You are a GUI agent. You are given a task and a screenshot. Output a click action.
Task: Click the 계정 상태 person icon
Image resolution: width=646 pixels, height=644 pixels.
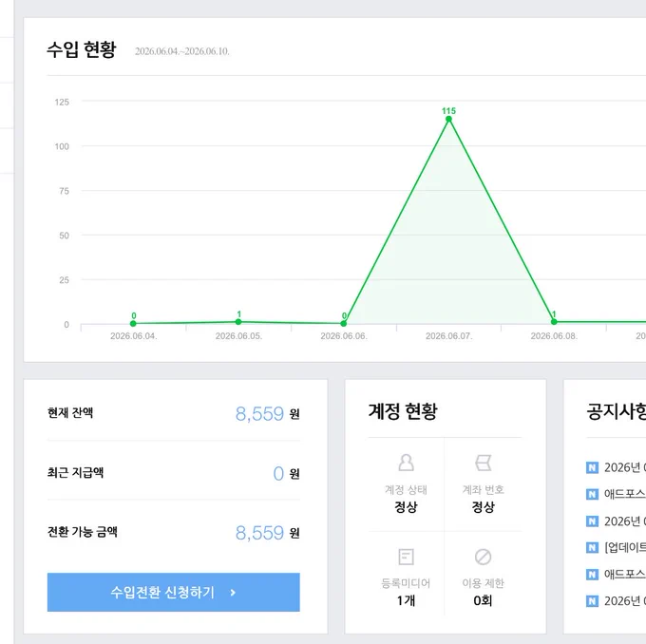pos(406,463)
